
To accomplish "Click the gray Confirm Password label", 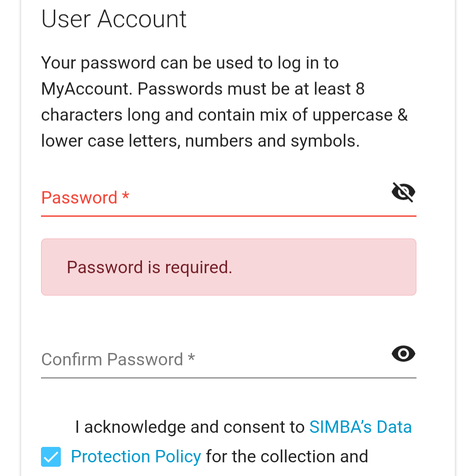I will coord(112,359).
